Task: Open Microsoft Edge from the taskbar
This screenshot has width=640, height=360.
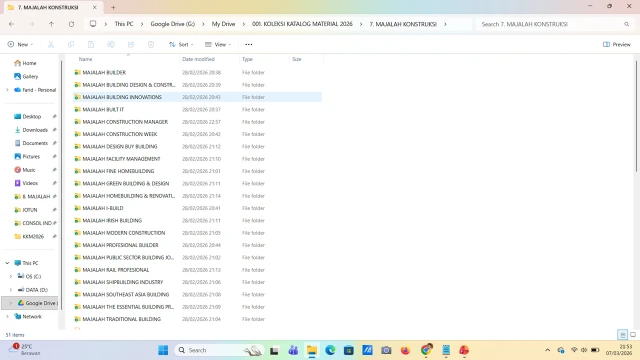Action: pyautogui.click(x=330, y=350)
